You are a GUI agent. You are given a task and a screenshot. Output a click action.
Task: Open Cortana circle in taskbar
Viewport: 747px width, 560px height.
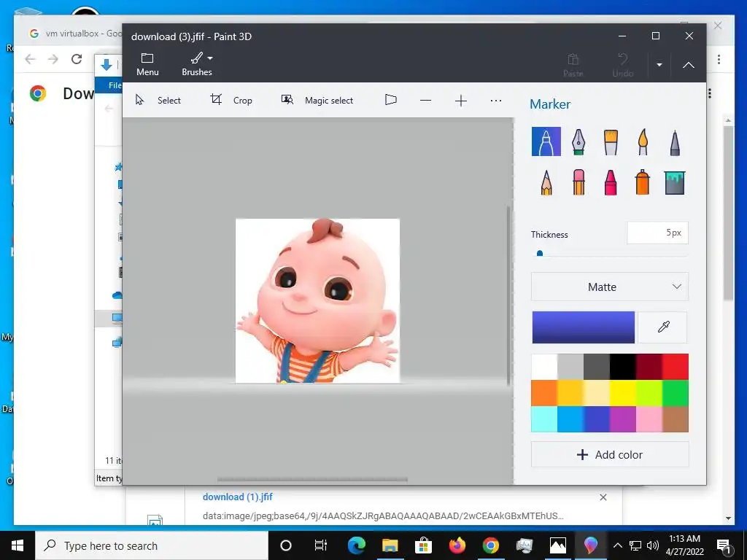286,545
